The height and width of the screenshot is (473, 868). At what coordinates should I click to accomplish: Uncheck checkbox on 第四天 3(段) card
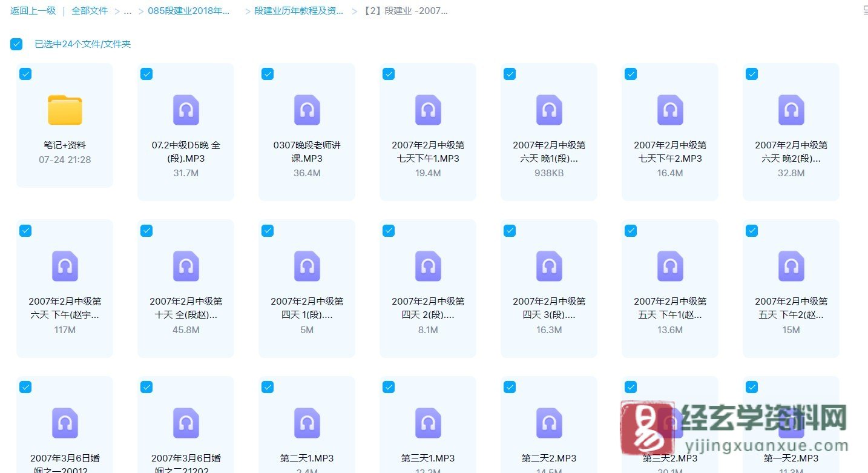[510, 230]
